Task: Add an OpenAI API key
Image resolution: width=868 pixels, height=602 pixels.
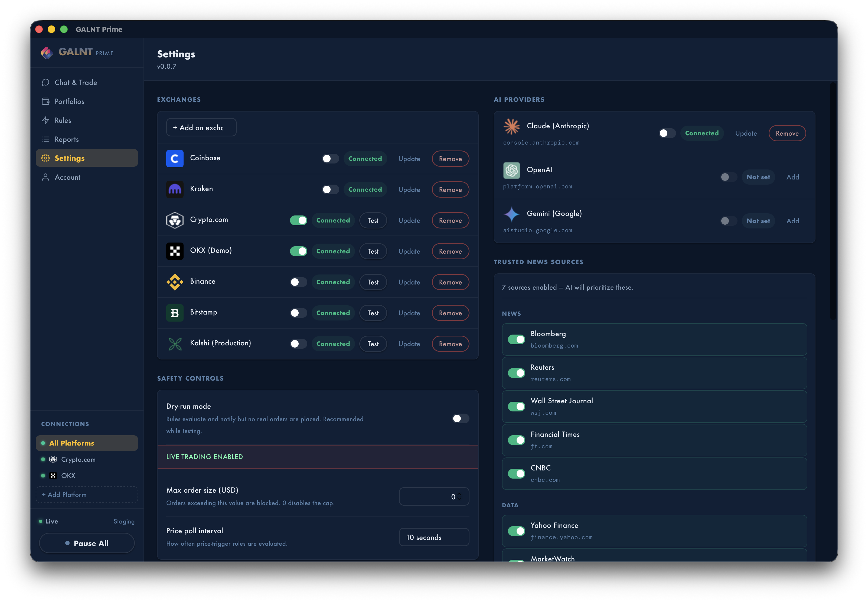Action: tap(792, 177)
